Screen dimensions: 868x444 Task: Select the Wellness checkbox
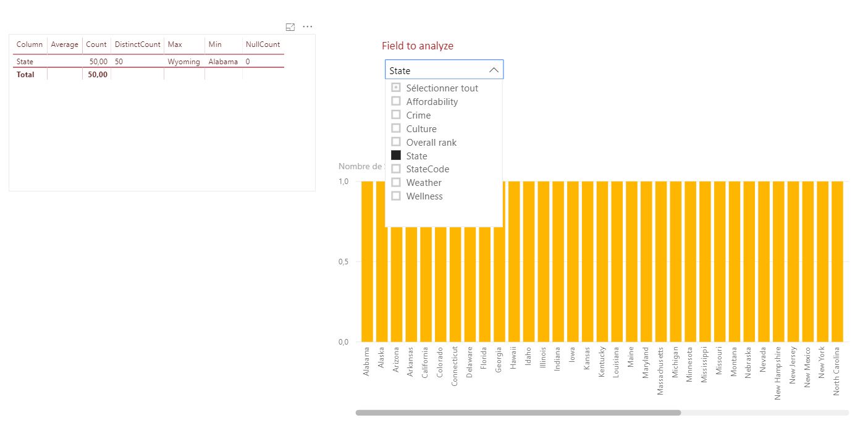(x=396, y=196)
